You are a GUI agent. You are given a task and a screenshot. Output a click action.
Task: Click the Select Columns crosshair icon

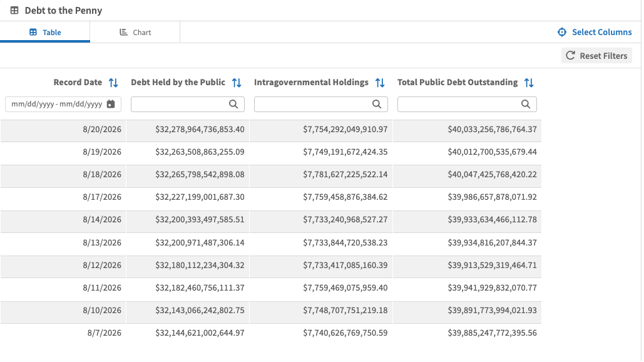pyautogui.click(x=562, y=32)
